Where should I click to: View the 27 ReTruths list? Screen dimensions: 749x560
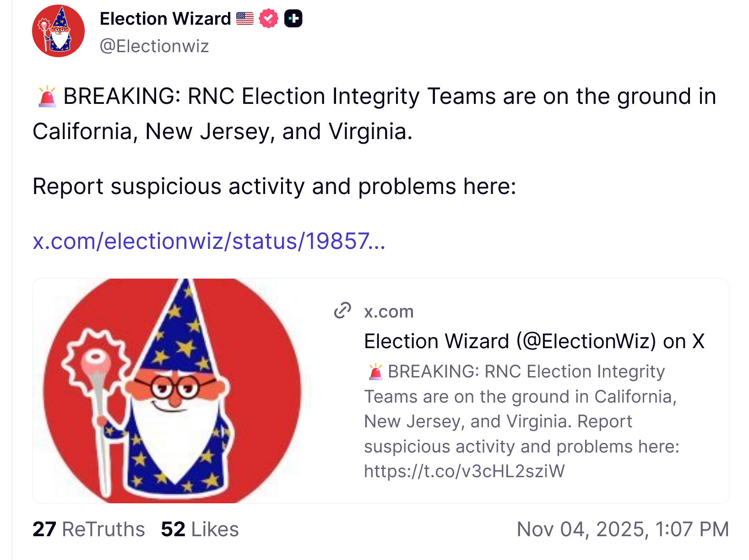pos(89,529)
